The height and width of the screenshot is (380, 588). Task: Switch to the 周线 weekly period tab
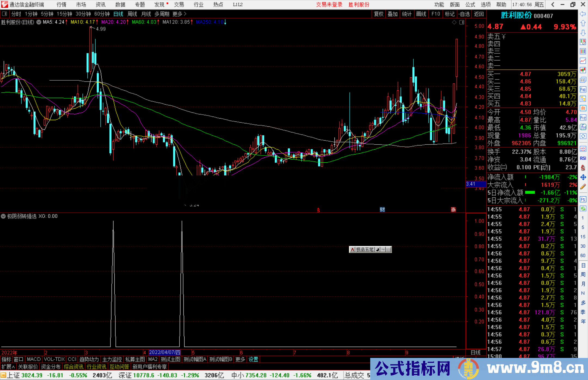pos(132,14)
